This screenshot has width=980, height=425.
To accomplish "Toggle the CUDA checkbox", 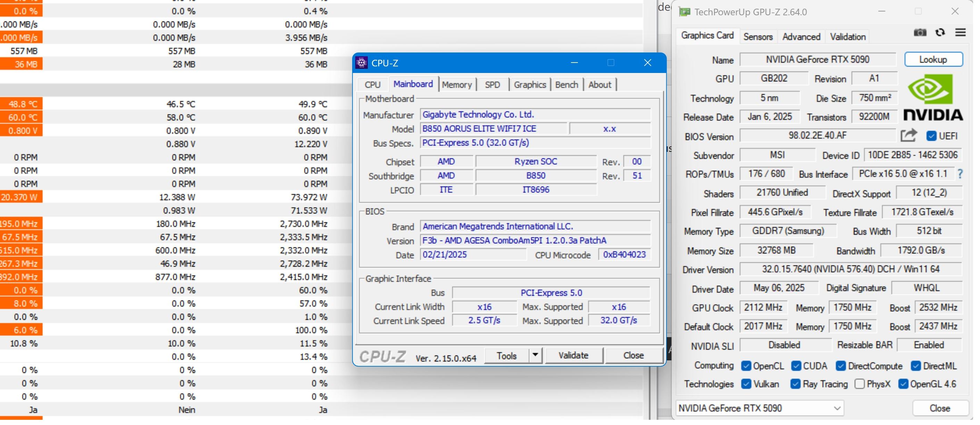I will (796, 366).
